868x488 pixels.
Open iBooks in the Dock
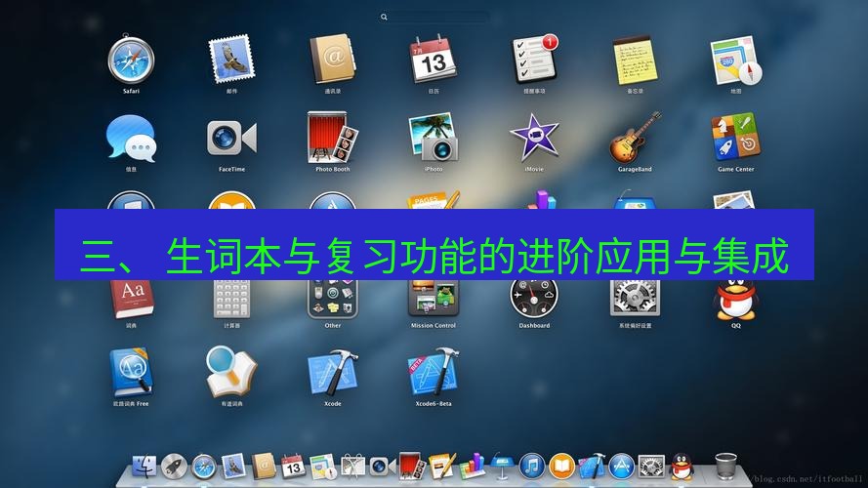coord(561,466)
